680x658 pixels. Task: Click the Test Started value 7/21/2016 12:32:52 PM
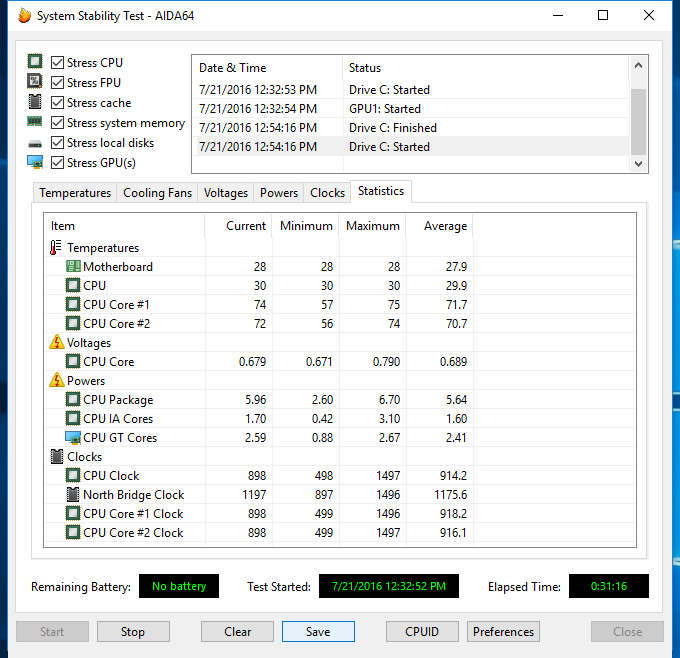pyautogui.click(x=389, y=586)
